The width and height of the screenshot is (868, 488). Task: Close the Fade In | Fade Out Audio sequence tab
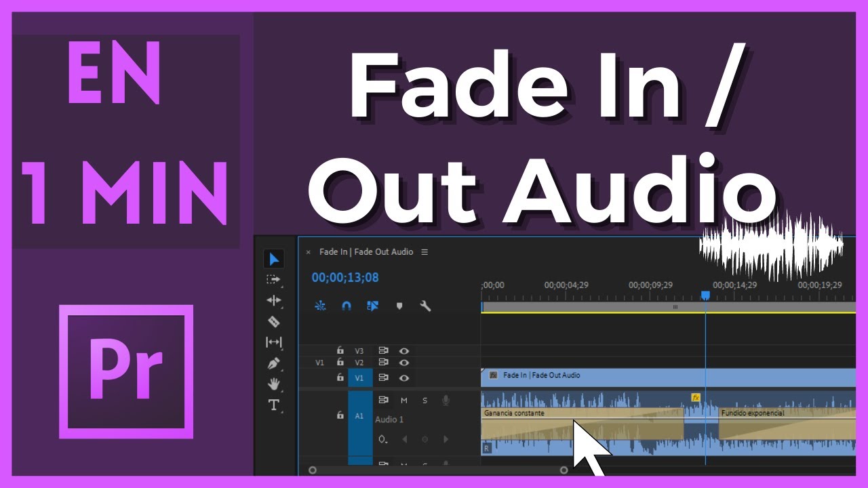(308, 252)
